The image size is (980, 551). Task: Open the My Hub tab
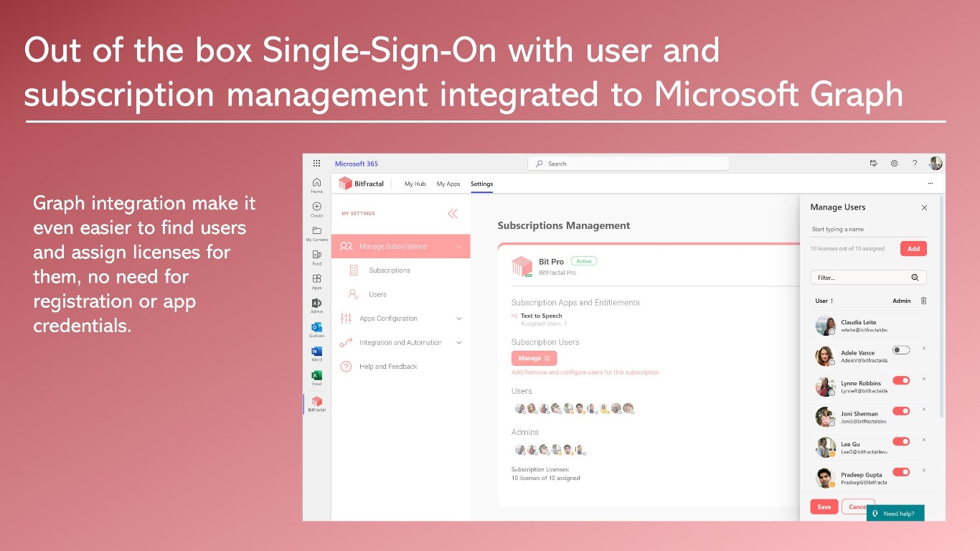[415, 184]
